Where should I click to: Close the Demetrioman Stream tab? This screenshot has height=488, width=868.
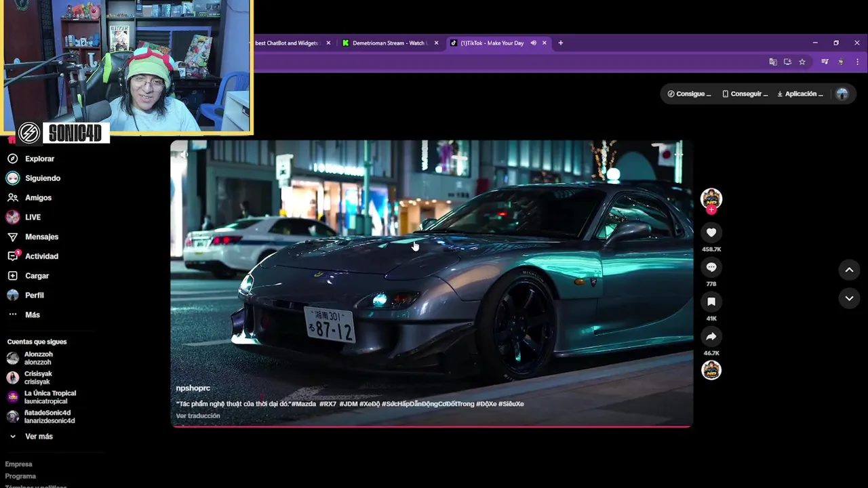[x=436, y=43]
